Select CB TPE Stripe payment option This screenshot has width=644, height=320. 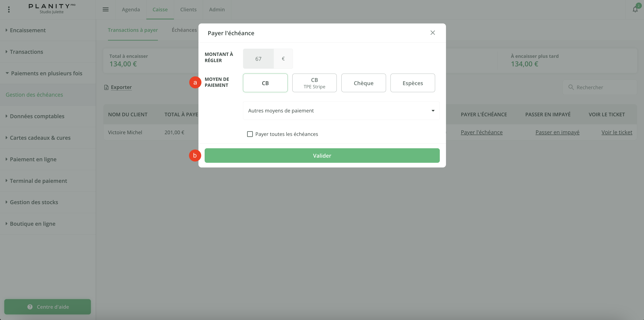pos(314,83)
